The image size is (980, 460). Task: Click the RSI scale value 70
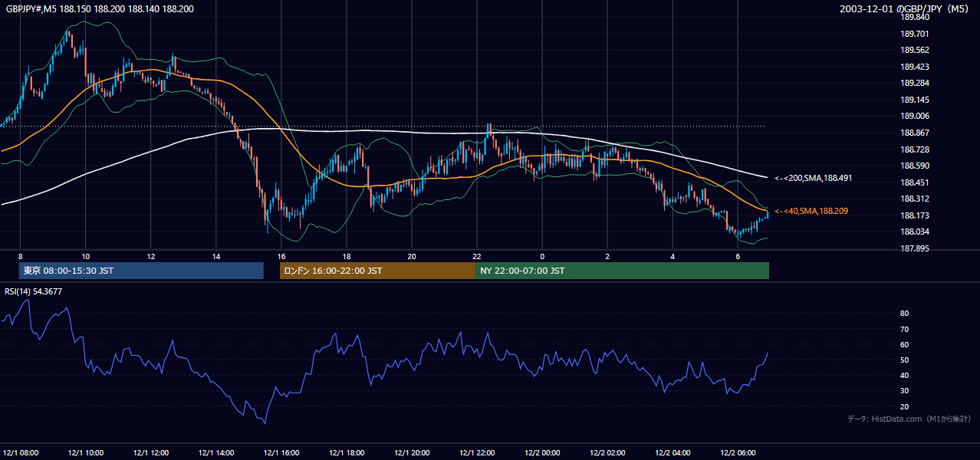(x=904, y=329)
